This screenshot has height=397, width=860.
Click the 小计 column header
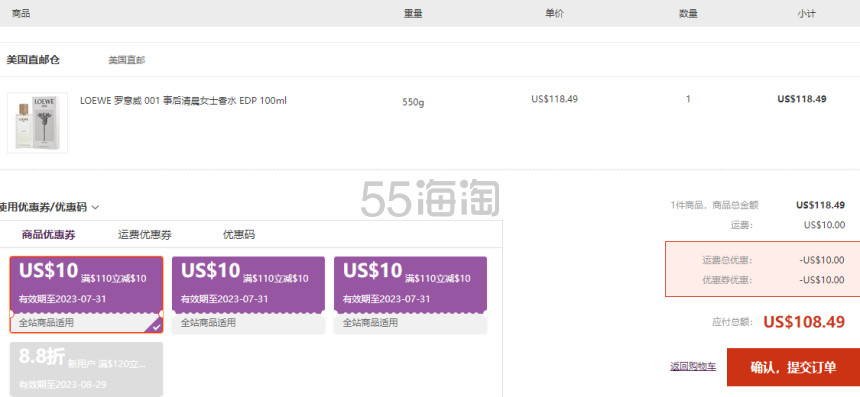tap(806, 14)
